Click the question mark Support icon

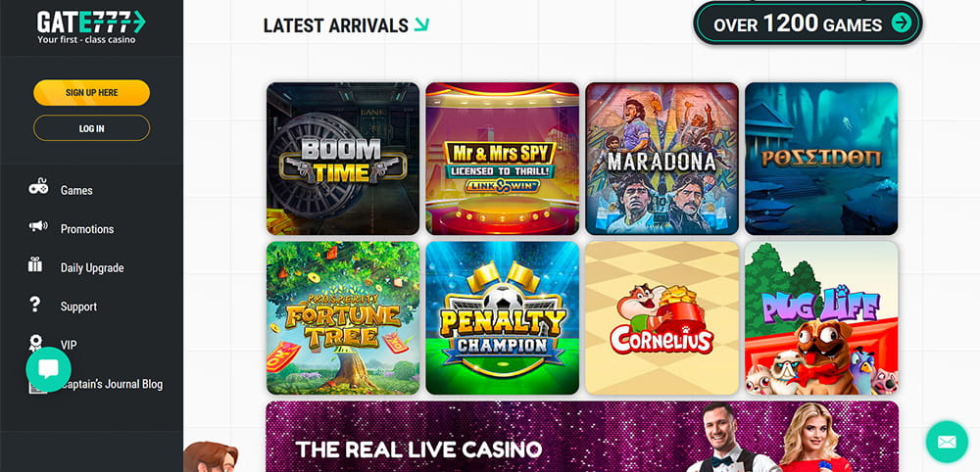35,304
